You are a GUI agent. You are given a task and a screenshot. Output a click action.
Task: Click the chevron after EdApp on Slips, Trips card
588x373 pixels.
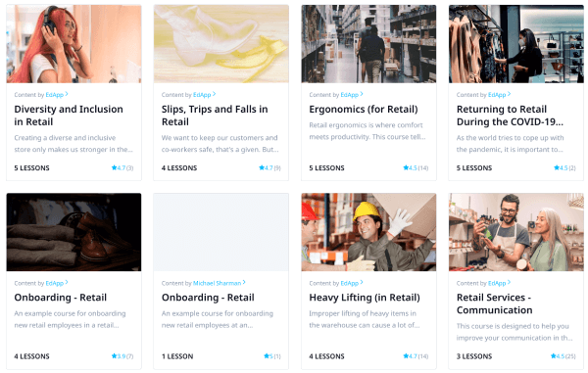[214, 94]
